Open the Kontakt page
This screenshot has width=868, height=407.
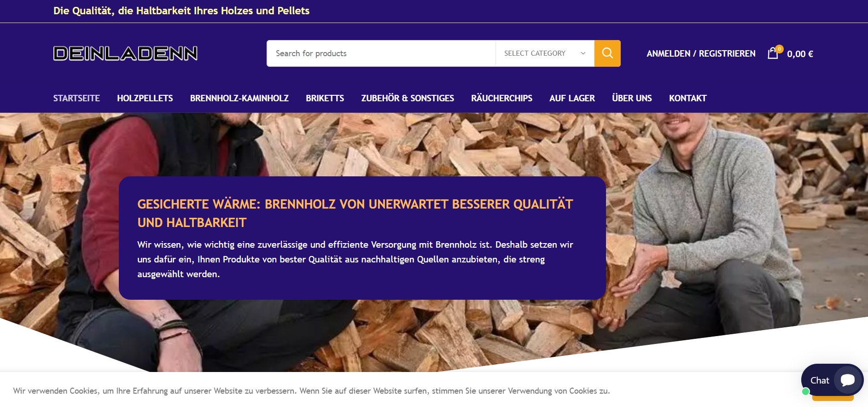tap(687, 98)
